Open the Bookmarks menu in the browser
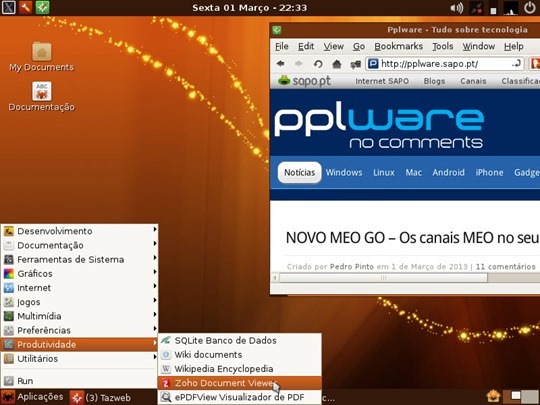This screenshot has height=405, width=540. (x=398, y=46)
